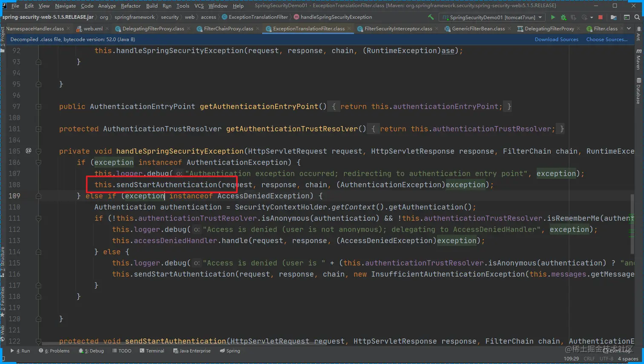This screenshot has height=364, width=644.
Task: Open the Spring tool window
Action: 230,351
